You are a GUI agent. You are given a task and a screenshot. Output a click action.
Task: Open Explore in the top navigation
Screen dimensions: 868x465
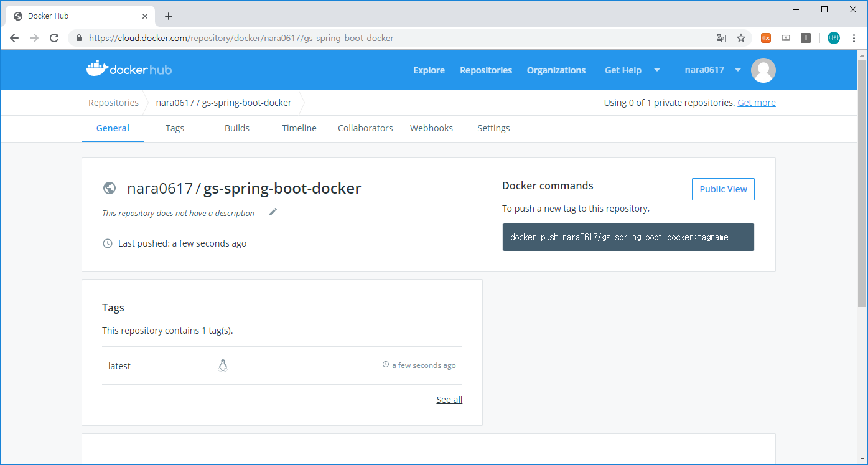(429, 70)
